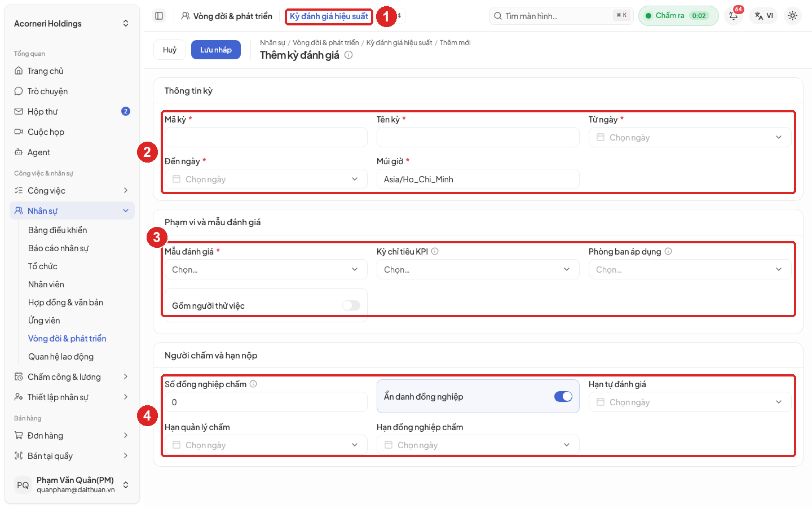Screen dimensions: 812x508
Task: Open the Kỳ chỉ tiêu KPI dropdown
Action: [478, 270]
